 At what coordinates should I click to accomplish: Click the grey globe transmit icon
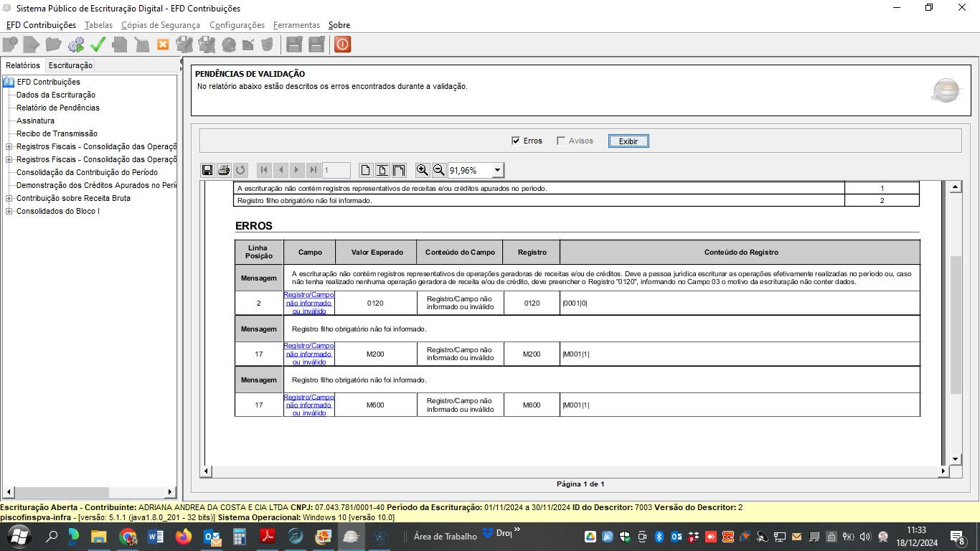coord(229,44)
